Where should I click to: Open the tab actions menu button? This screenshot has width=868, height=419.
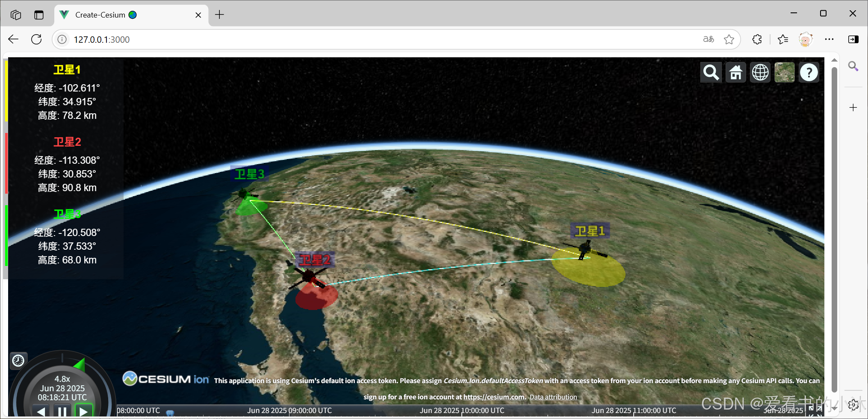coord(39,15)
